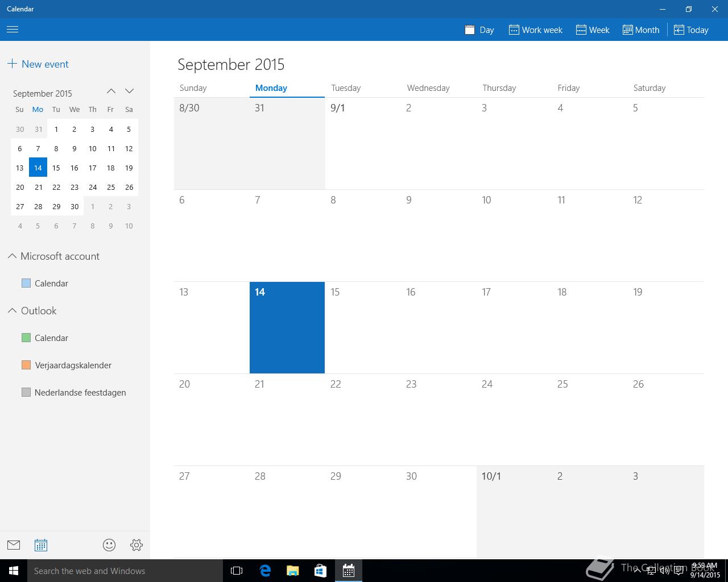Switch to Day view
The height and width of the screenshot is (582, 728).
click(479, 30)
